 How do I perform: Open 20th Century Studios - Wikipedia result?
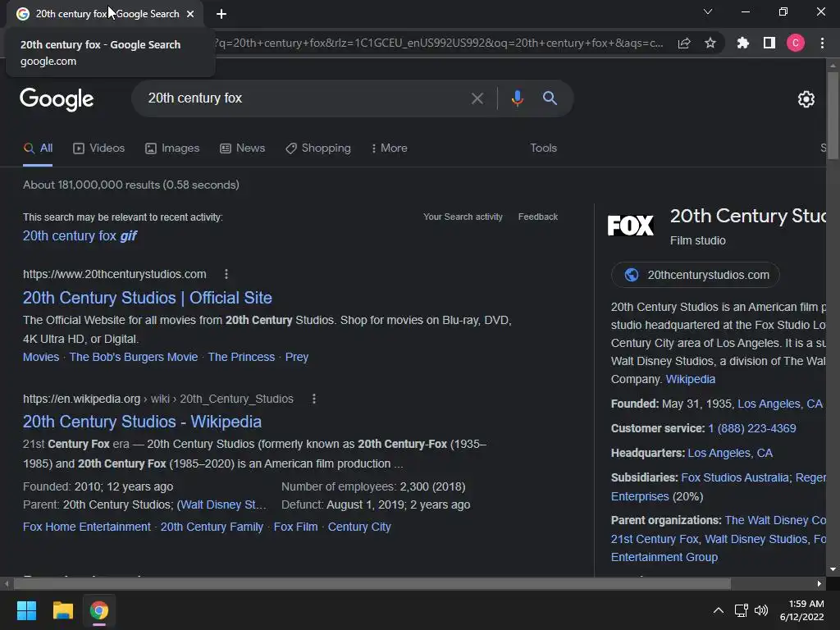(142, 422)
